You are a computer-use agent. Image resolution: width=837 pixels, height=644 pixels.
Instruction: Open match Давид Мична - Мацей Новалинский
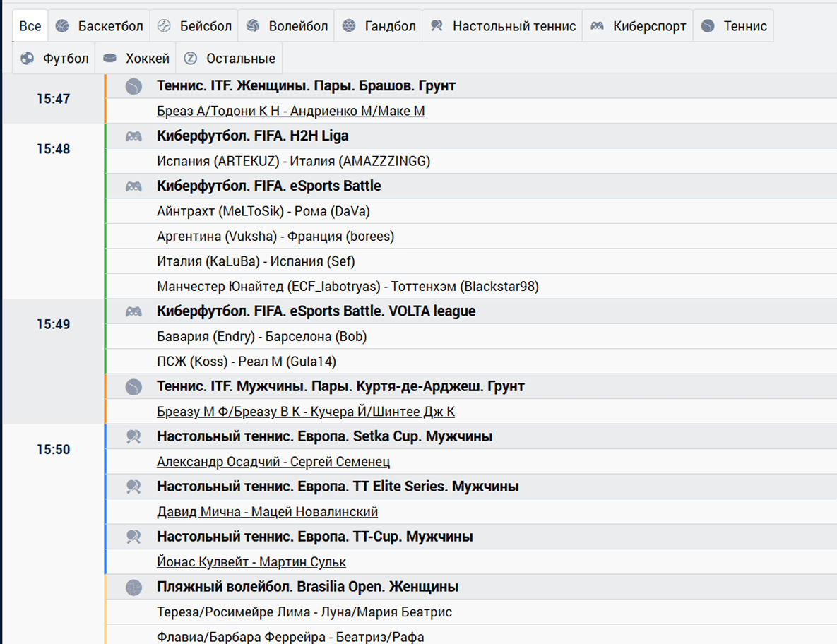pyautogui.click(x=267, y=512)
